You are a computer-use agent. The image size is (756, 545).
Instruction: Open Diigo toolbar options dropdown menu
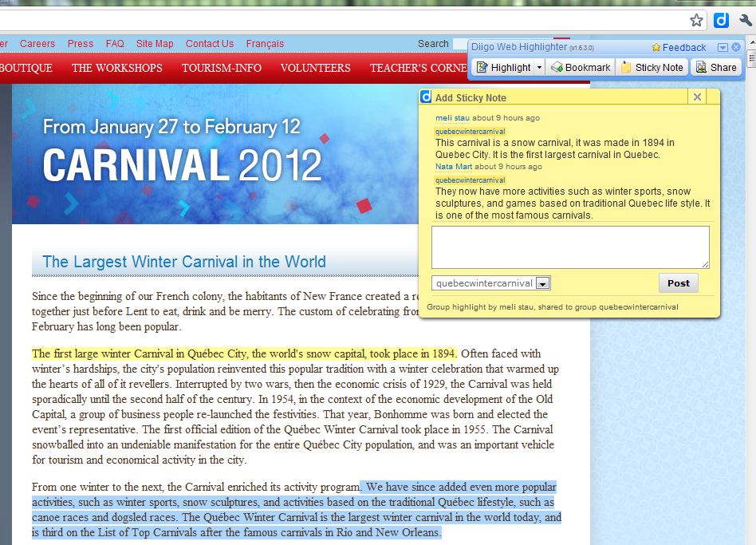point(723,48)
